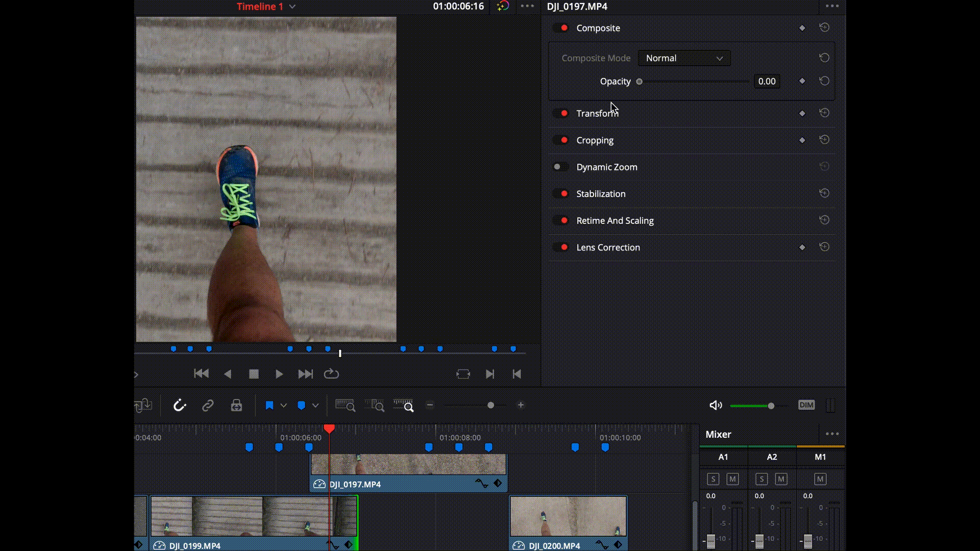Jump to first frame
Viewport: 980px width, 551px height.
[201, 374]
